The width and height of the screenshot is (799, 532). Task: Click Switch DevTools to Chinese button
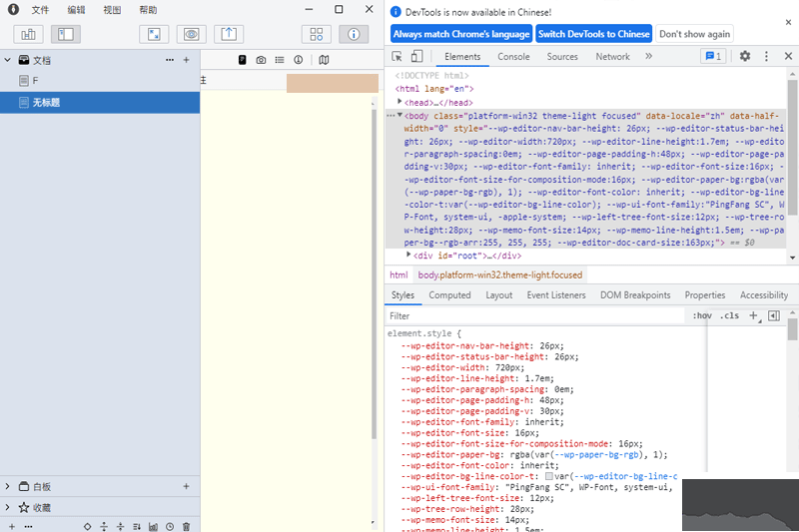tap(593, 34)
